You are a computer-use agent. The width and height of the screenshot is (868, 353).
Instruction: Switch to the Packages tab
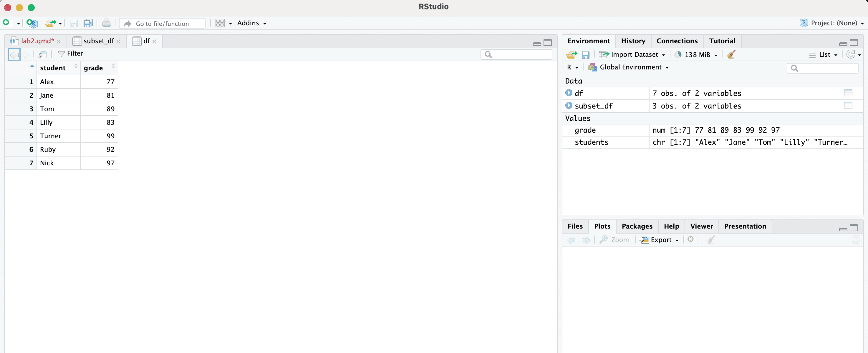pyautogui.click(x=637, y=227)
